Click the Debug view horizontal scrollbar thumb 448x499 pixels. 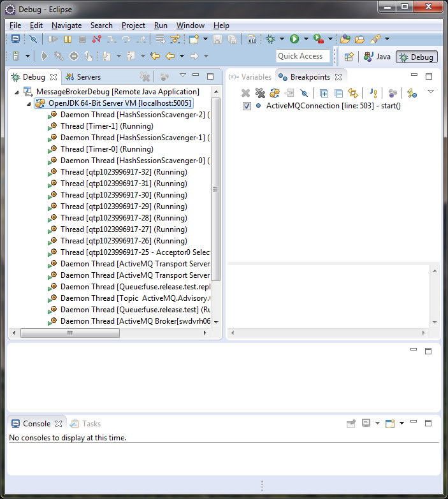click(x=70, y=333)
